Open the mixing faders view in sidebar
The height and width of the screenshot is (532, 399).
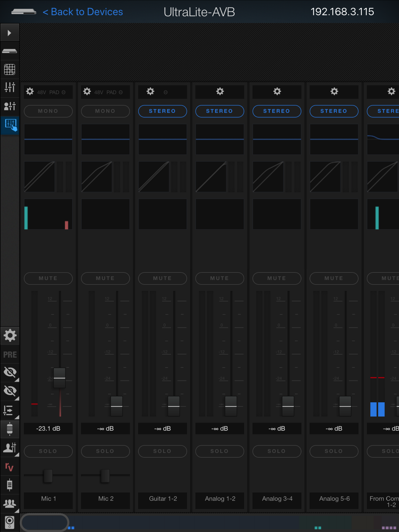tap(10, 87)
